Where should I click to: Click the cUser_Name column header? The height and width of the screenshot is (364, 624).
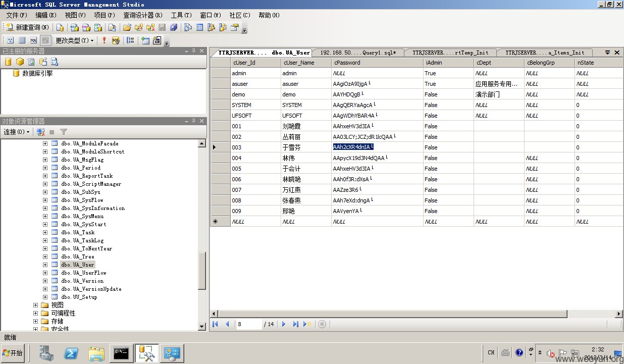(306, 63)
